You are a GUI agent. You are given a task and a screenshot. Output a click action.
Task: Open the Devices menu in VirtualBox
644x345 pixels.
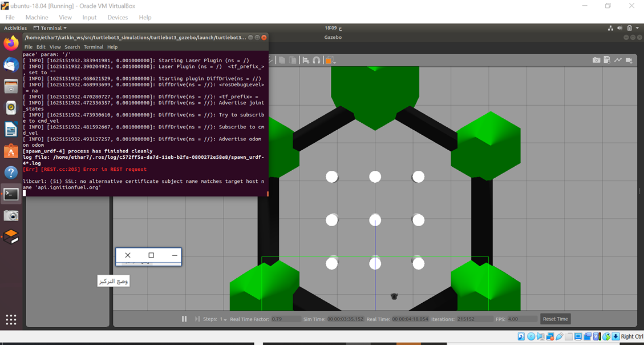(118, 17)
